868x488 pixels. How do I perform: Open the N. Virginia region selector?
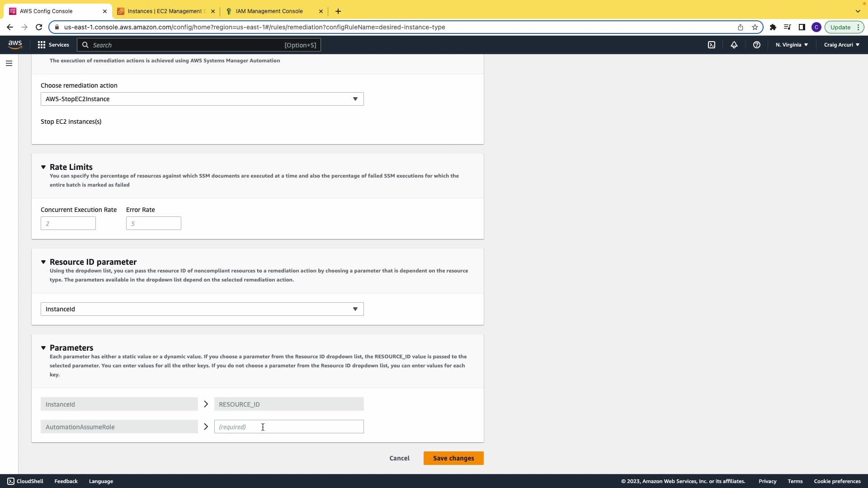coord(792,45)
